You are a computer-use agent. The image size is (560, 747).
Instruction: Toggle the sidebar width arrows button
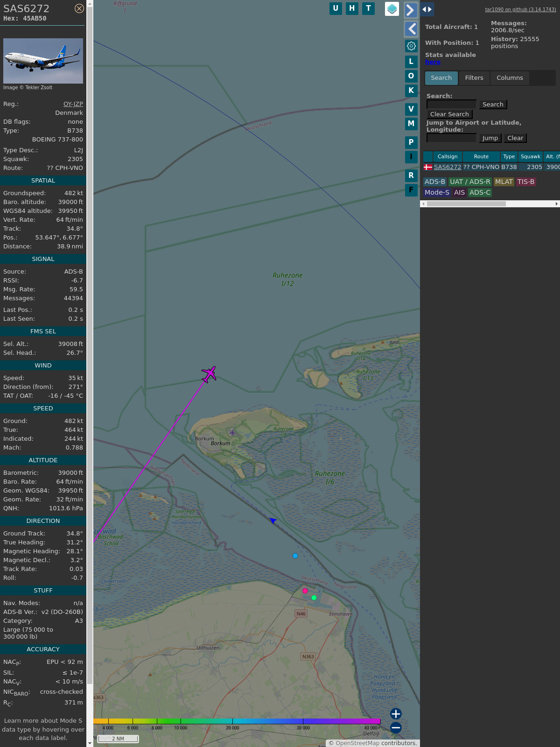tap(427, 9)
